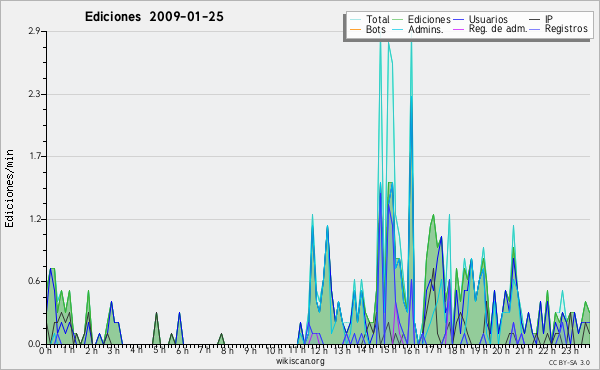Image resolution: width=600 pixels, height=370 pixels.
Task: Click the 'Ediciones 2009-01-25' chart title
Action: click(x=154, y=17)
